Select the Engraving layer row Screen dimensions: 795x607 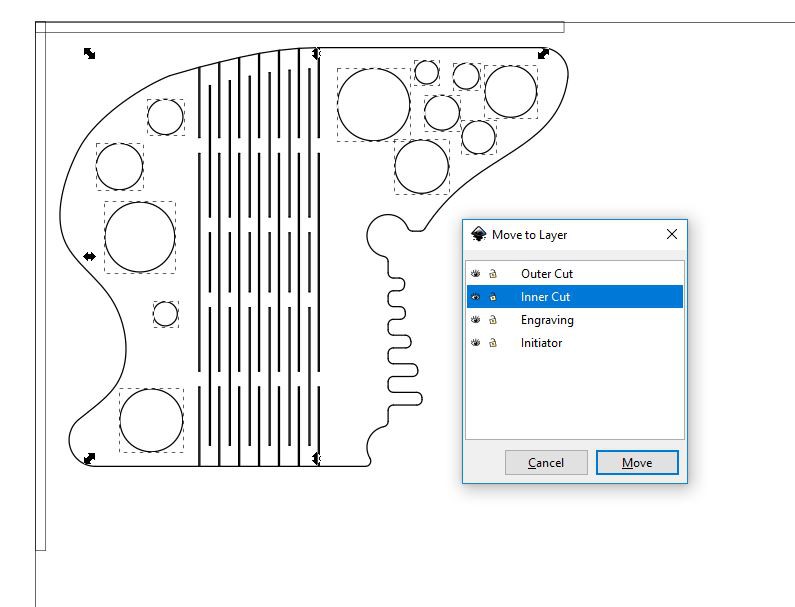pos(574,319)
